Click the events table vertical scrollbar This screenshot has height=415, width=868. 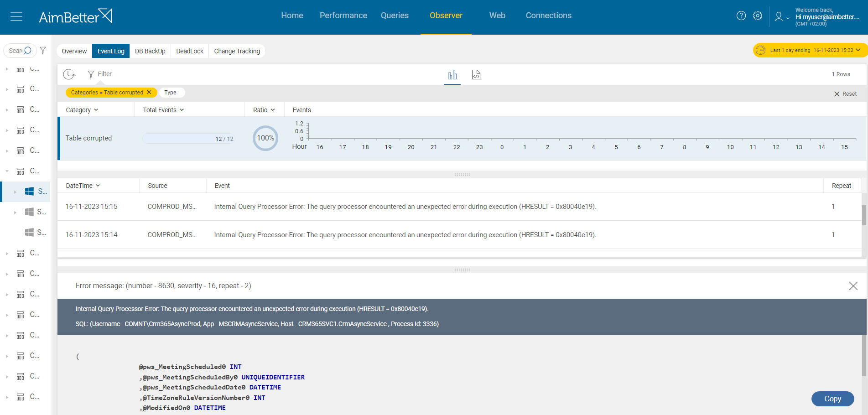[864, 214]
